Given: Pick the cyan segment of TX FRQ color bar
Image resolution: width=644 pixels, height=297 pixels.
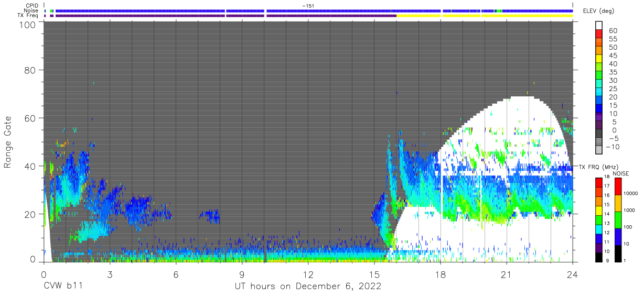Looking at the screenshot, I should point(599,229).
